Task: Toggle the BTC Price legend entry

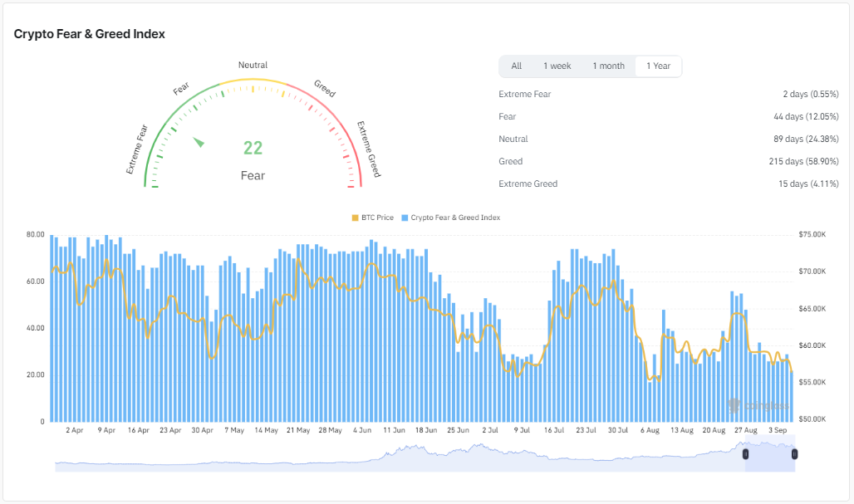Action: click(x=373, y=218)
